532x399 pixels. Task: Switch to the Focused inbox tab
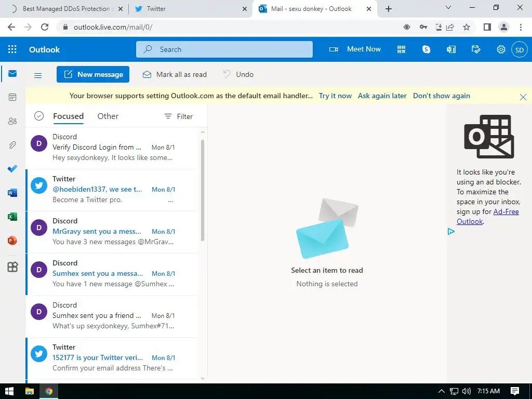coord(68,116)
